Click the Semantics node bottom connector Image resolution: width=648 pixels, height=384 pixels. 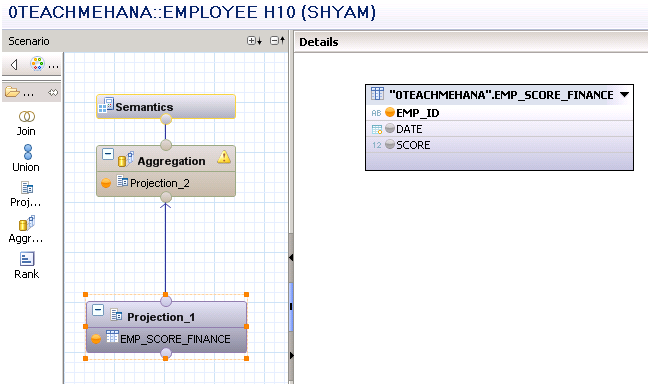pos(166,119)
